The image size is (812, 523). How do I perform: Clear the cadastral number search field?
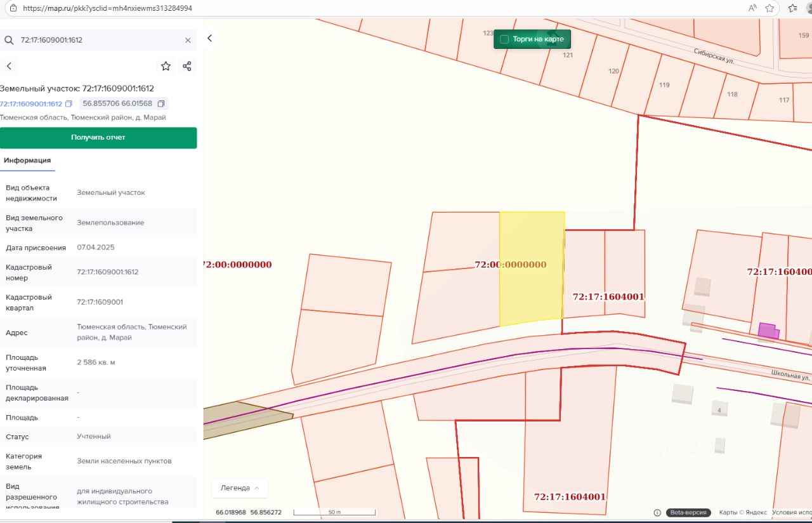[x=188, y=40]
